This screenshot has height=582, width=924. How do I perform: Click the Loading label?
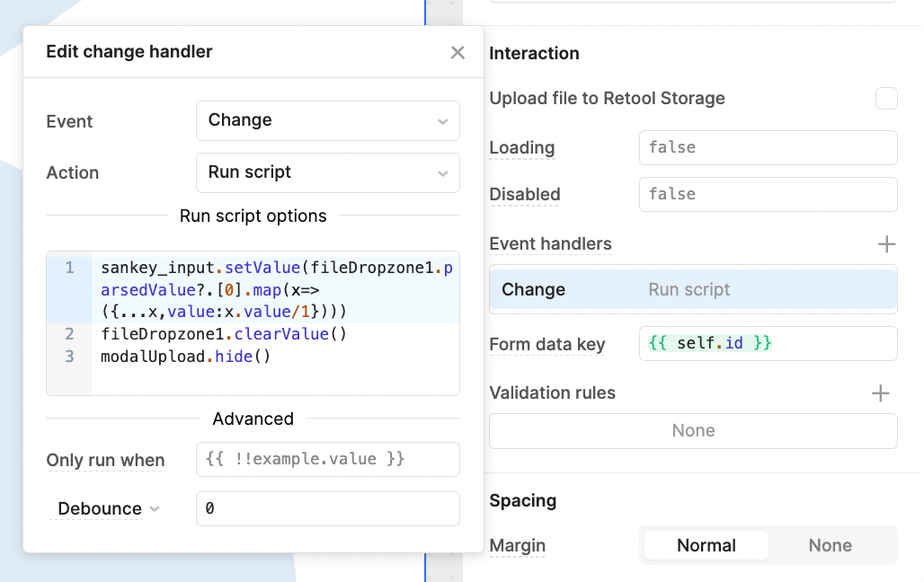[522, 148]
